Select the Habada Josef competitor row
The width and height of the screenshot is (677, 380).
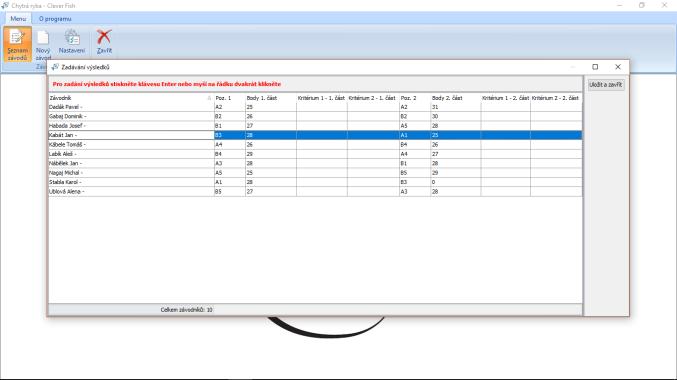pos(315,126)
